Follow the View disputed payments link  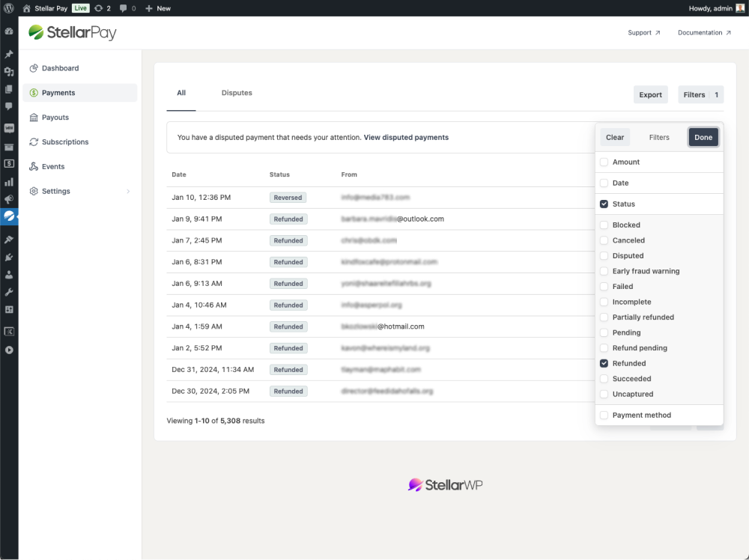tap(406, 138)
